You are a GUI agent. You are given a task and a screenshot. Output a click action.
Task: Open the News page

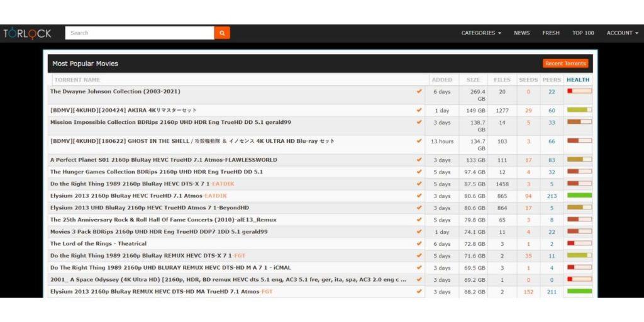[521, 33]
